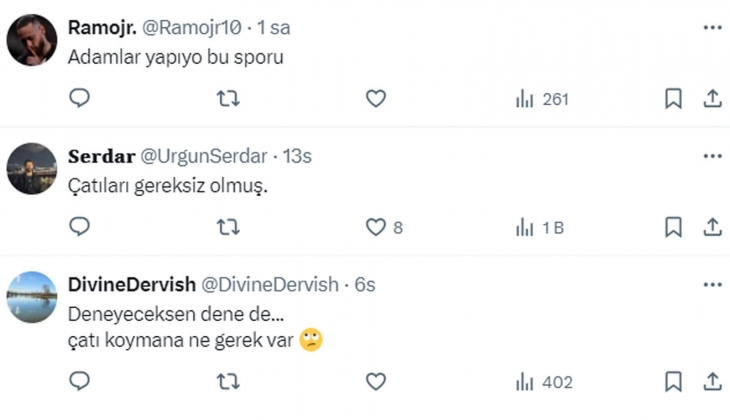Viewport: 730px width, 420px height.
Task: Bookmark Ramojr.'s tweet
Action: click(x=673, y=99)
